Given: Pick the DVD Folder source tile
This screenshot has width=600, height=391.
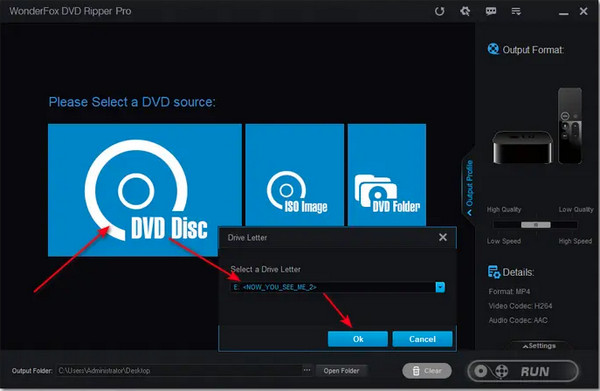Looking at the screenshot, I should tap(387, 175).
